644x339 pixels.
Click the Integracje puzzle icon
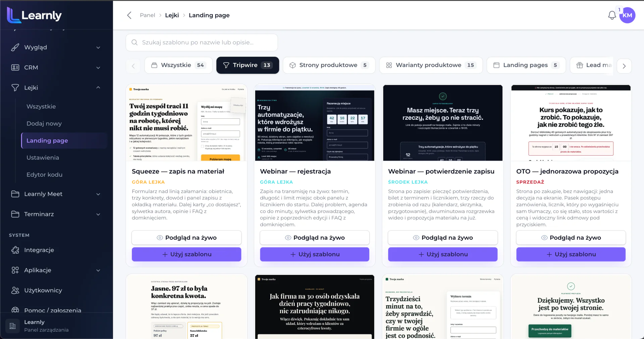click(x=15, y=250)
